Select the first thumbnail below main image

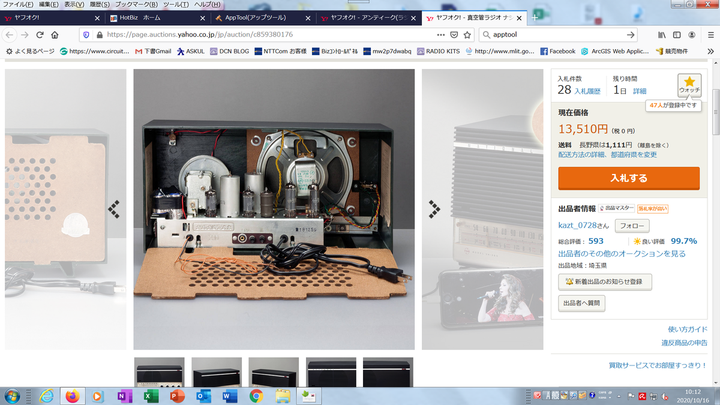(160, 372)
